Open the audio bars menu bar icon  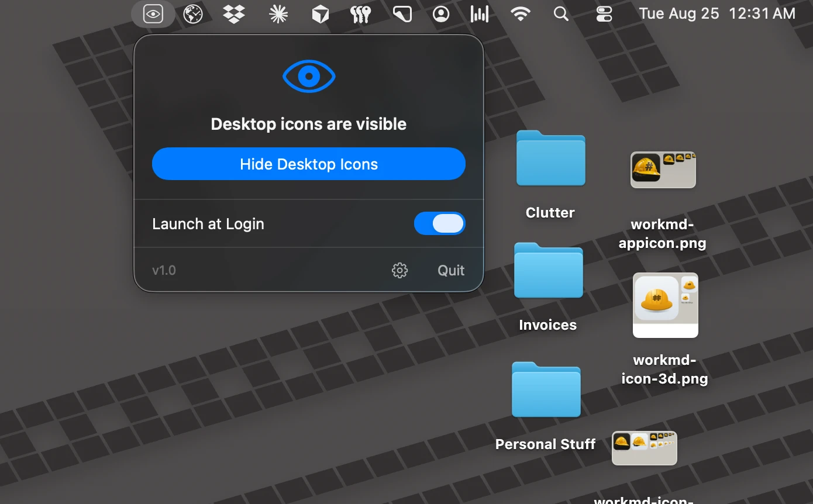(x=480, y=14)
